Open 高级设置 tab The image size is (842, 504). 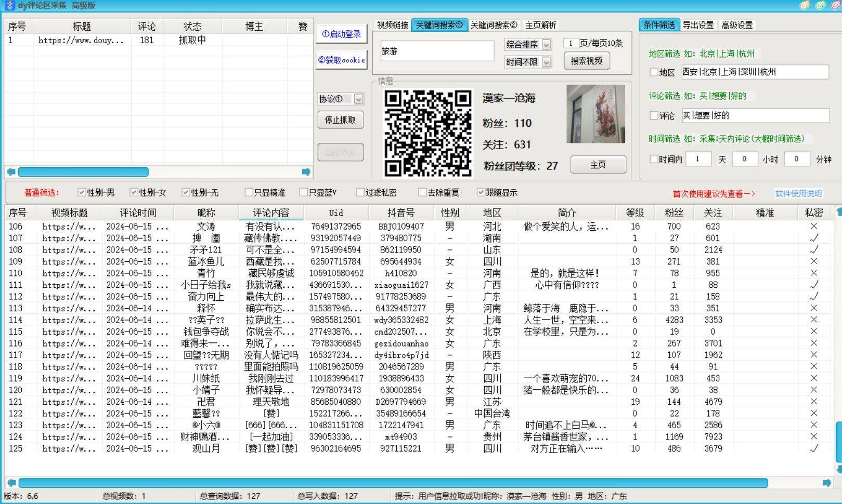coord(737,25)
